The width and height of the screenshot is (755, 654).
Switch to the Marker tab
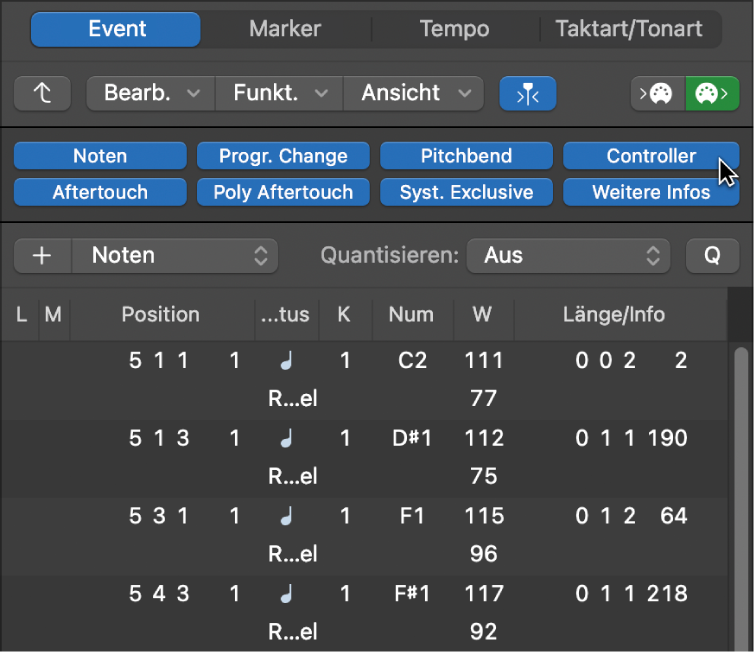285,29
